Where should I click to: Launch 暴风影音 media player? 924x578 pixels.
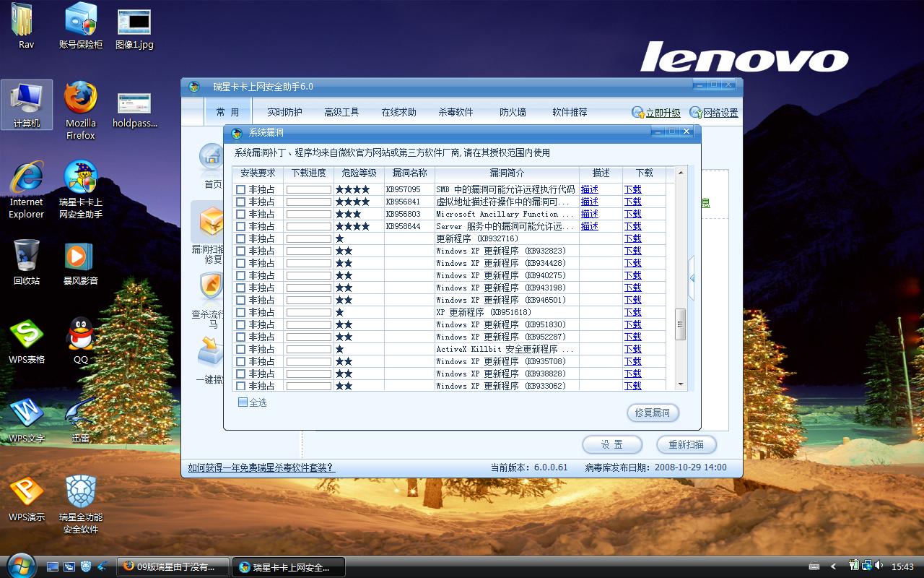[x=81, y=263]
